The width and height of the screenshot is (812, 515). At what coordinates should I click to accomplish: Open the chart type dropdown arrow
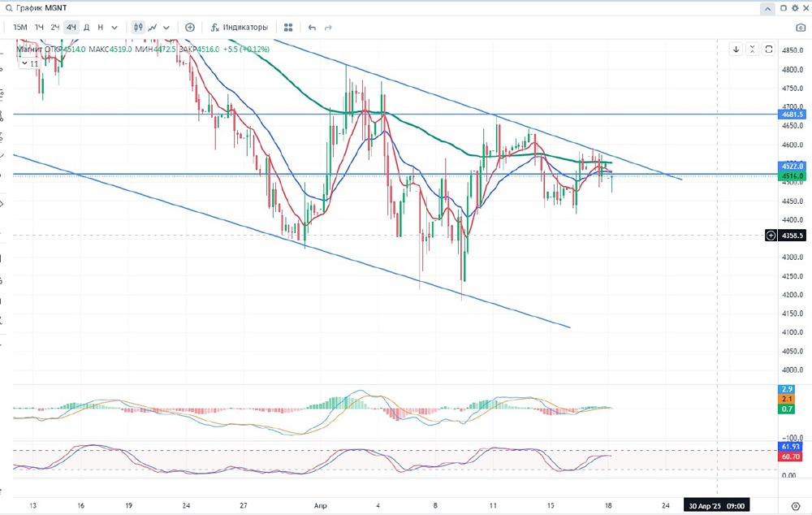[x=166, y=28]
